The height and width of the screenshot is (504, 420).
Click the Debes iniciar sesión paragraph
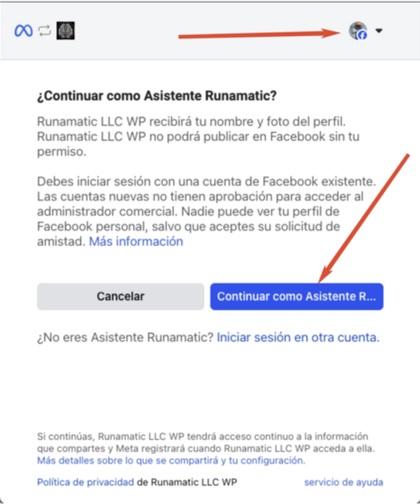click(206, 211)
